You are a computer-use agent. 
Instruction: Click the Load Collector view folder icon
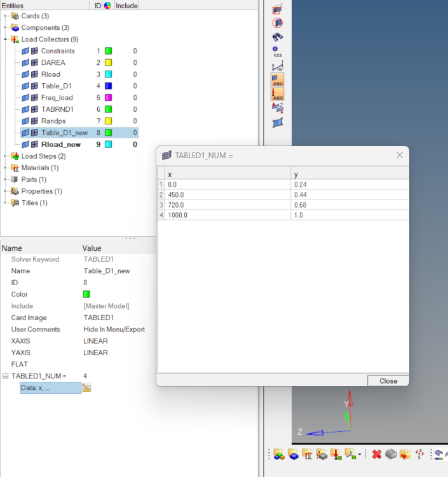click(x=335, y=454)
